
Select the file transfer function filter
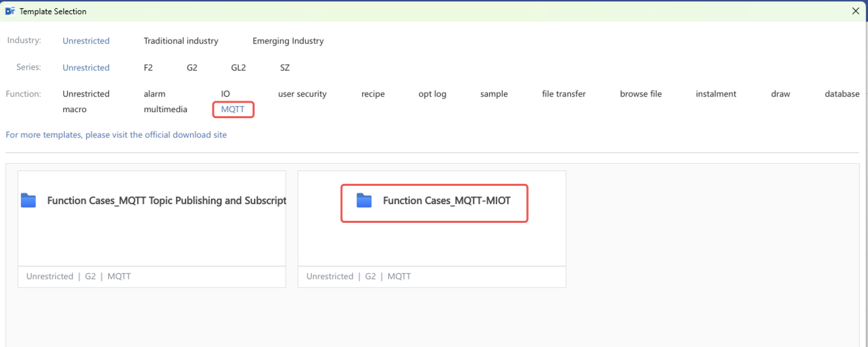564,94
